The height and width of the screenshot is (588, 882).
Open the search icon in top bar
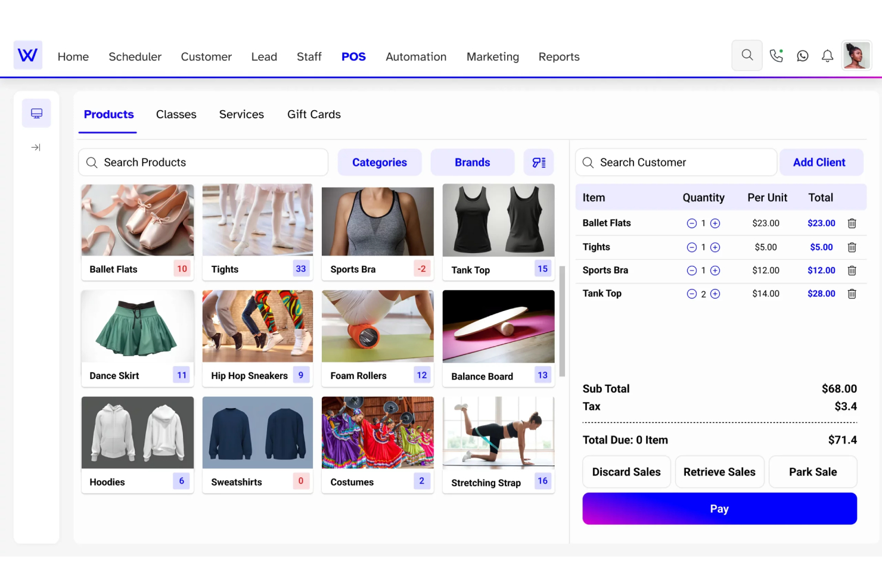point(747,55)
